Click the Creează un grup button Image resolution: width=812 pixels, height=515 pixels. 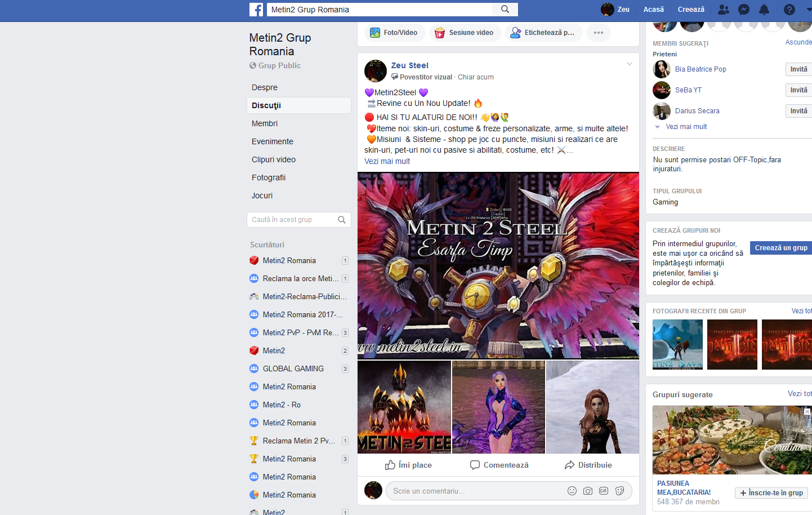coord(781,248)
